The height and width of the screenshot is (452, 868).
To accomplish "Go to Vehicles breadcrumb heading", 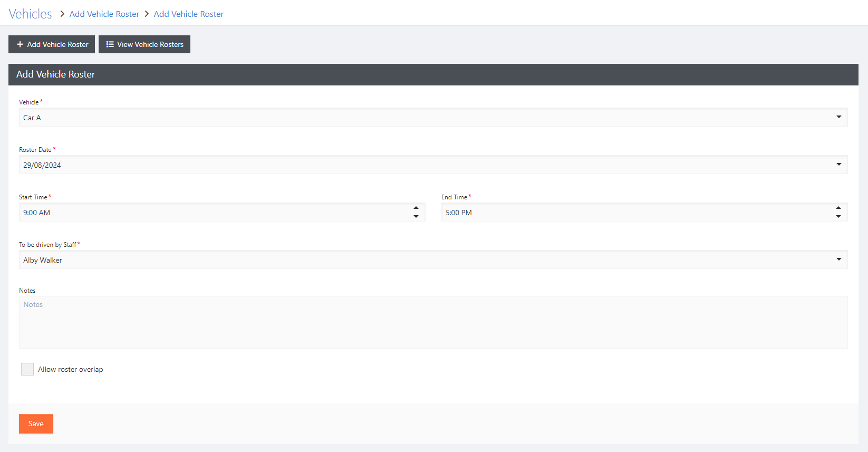I will (x=30, y=14).
